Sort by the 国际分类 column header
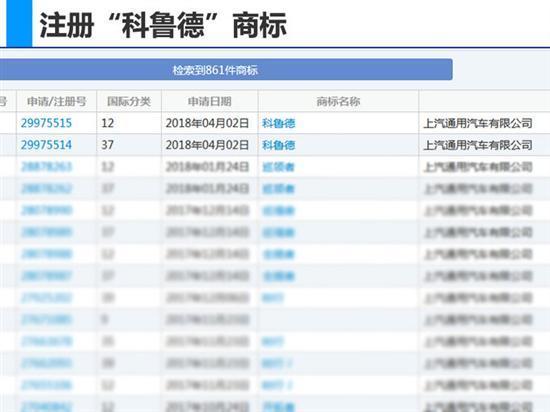Screen dimensions: 550x412 (x=129, y=101)
